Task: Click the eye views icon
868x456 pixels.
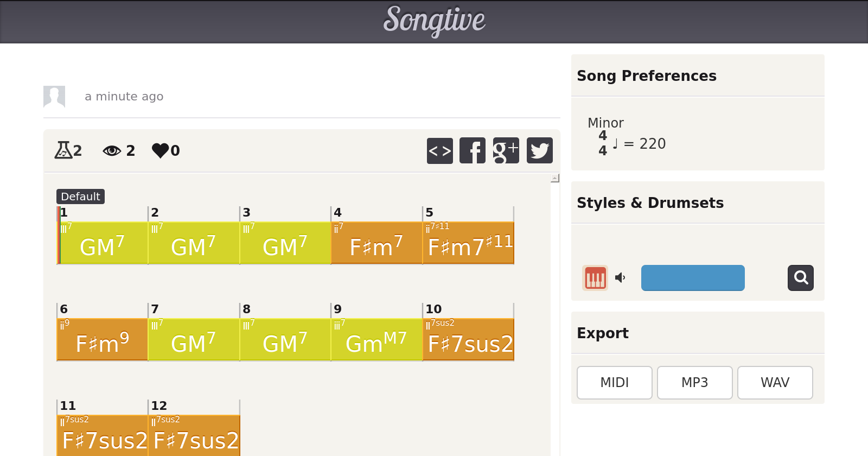Action: 112,150
